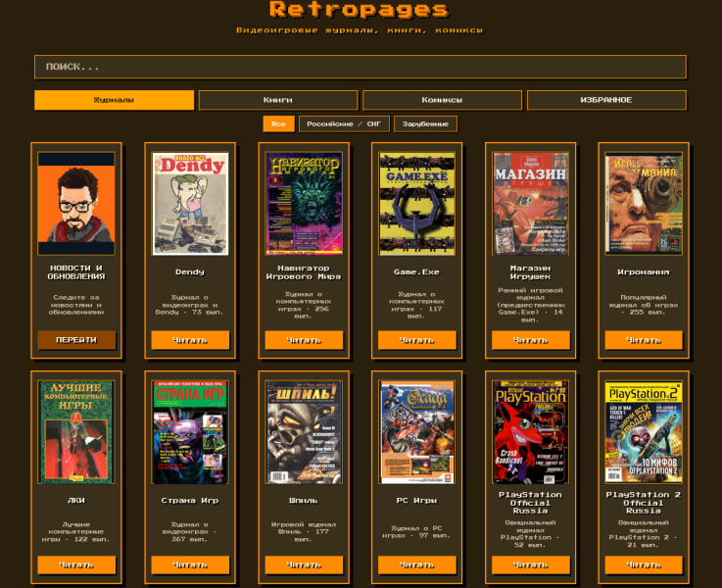Click the search input field
Screen dimensions: 722x588
[361, 67]
